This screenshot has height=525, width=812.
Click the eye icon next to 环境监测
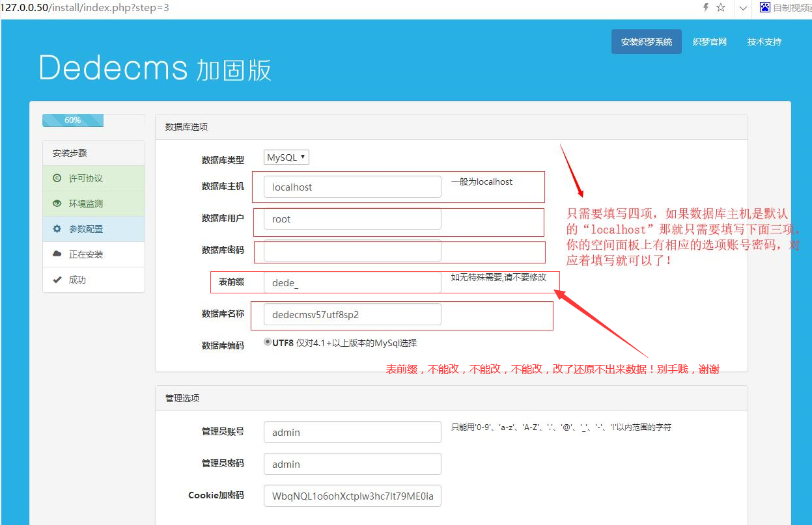pos(58,203)
